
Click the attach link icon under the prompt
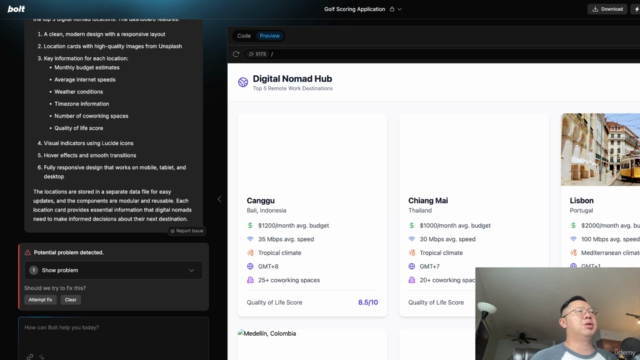tap(30, 357)
